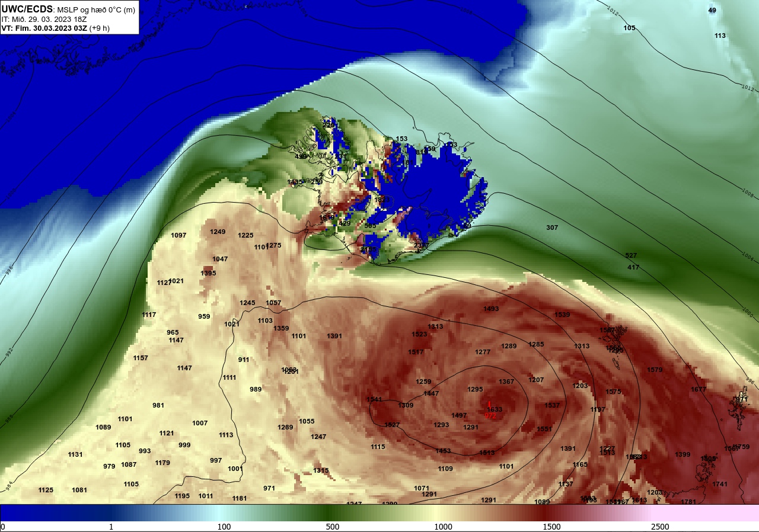Click the map value '1157'
759x532 pixels.
point(141,358)
